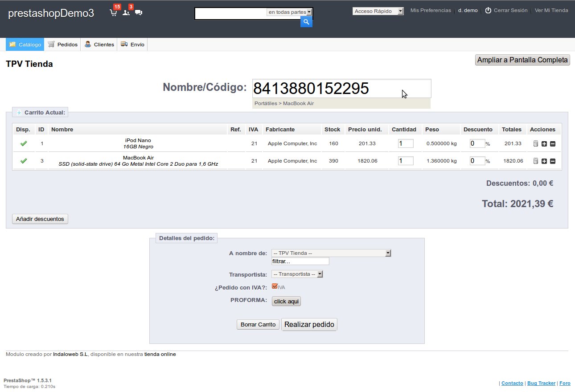Open the Contacto footer link
This screenshot has height=392, width=575.
(512, 383)
